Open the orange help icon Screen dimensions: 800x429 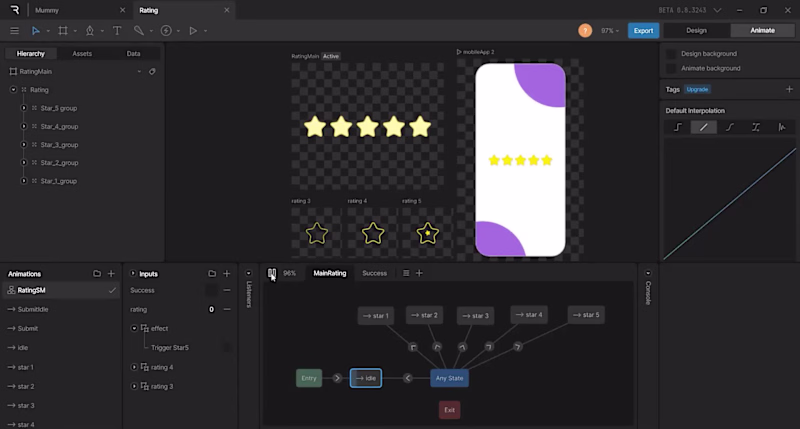pyautogui.click(x=585, y=31)
